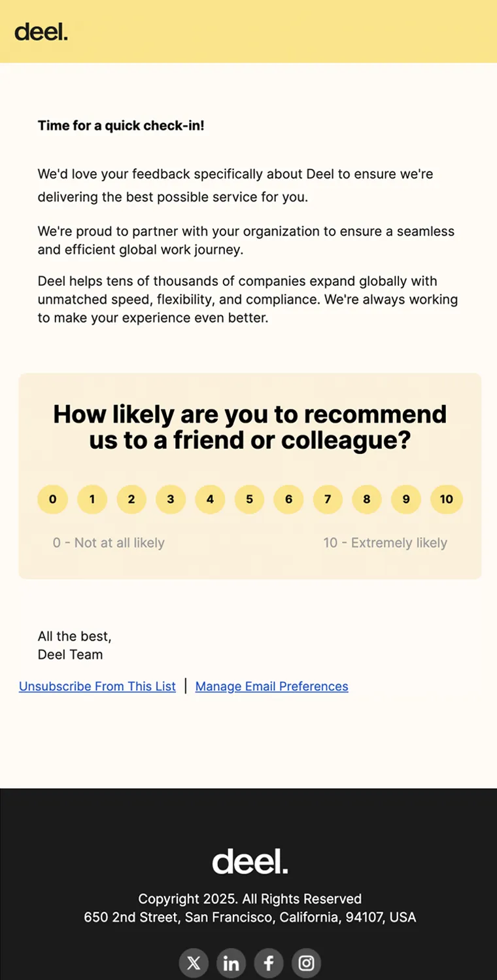Select rating 0 on the survey scale
The height and width of the screenshot is (980, 497).
click(x=53, y=499)
